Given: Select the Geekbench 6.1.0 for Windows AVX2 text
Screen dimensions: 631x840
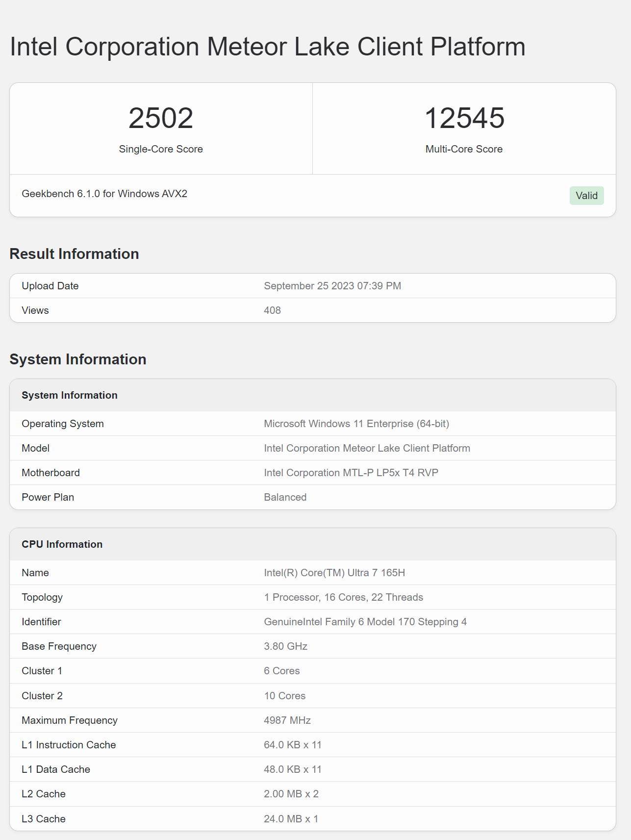Looking at the screenshot, I should (x=104, y=194).
